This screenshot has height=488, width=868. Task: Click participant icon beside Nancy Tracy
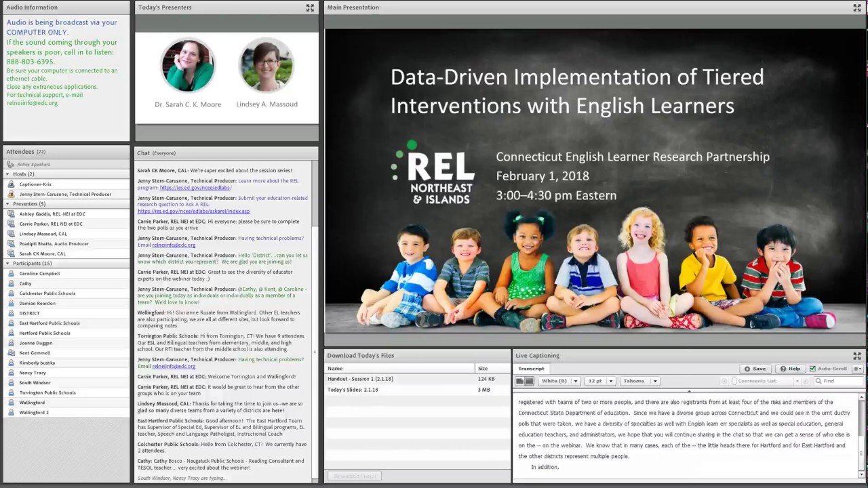12,373
